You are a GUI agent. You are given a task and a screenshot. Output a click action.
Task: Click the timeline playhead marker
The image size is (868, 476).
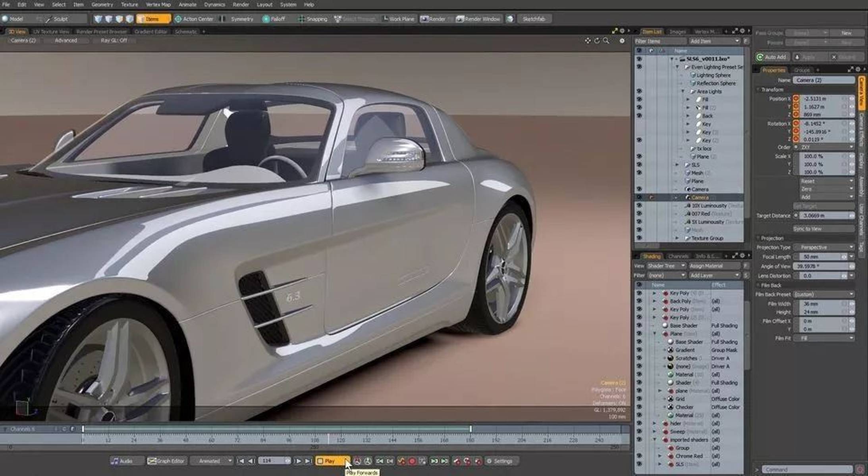coord(328,440)
